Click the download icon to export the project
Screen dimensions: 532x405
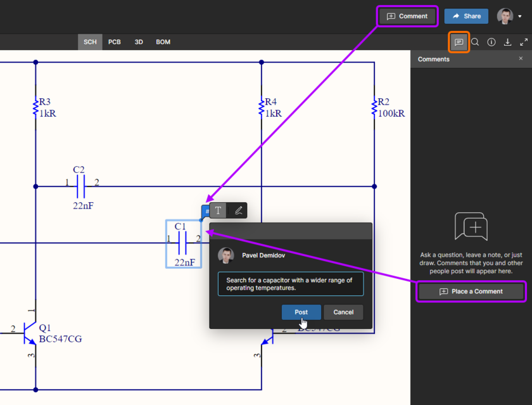507,42
